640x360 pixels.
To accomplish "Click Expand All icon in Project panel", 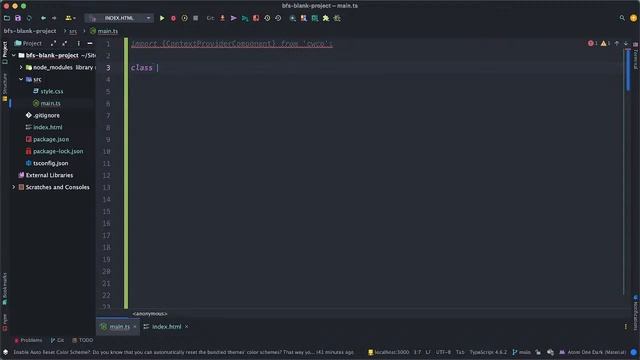I will click(x=53, y=43).
